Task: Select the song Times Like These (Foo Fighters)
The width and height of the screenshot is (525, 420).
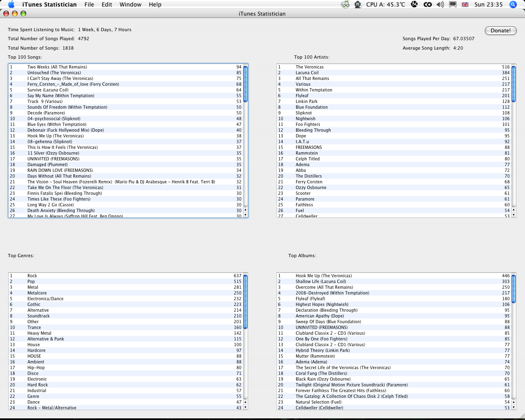Action: [x=126, y=199]
